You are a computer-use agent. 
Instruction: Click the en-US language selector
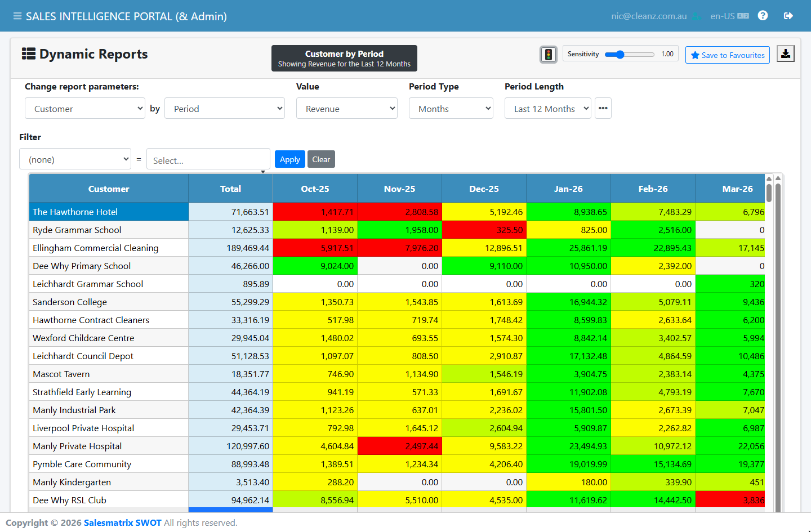(x=729, y=16)
